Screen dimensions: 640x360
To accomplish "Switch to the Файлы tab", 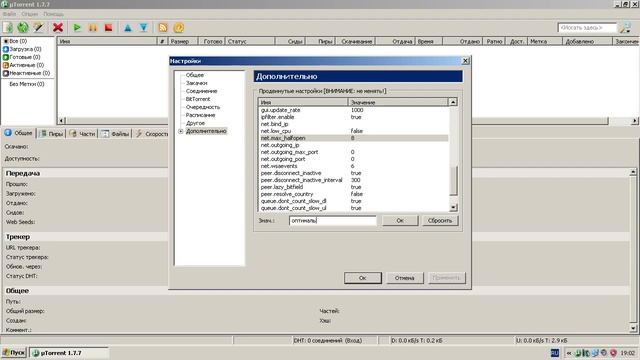I will coord(115,133).
